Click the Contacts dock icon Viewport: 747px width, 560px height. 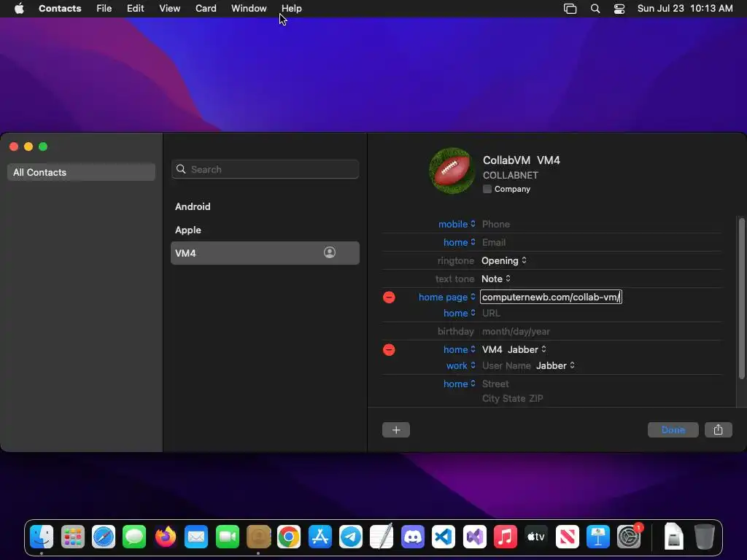[x=258, y=537]
